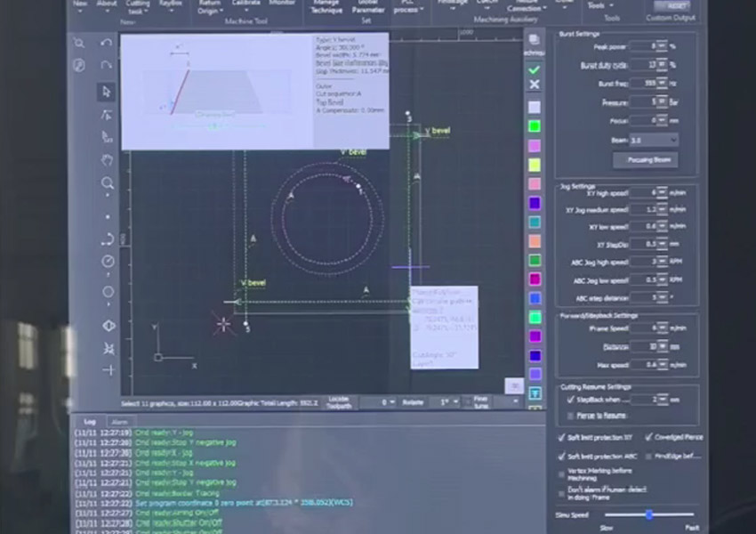756x534 pixels.
Task: Select the circle drawing tool
Action: (108, 292)
